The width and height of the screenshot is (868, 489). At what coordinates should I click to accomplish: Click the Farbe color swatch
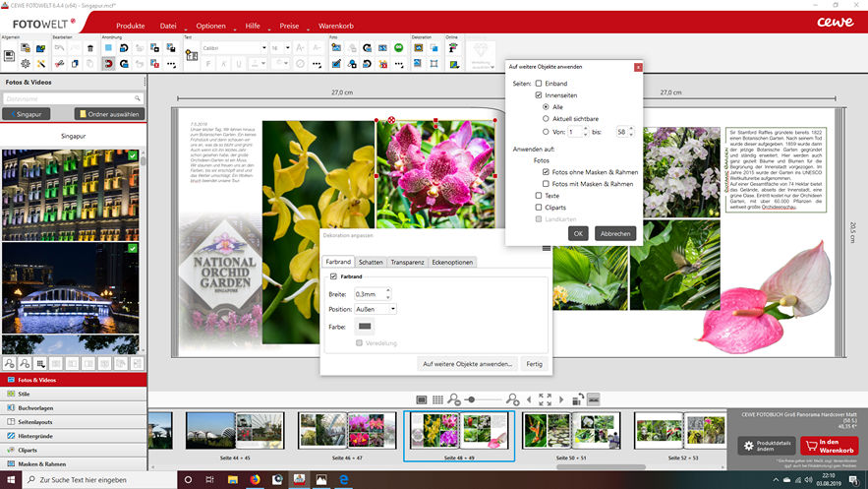(x=365, y=326)
